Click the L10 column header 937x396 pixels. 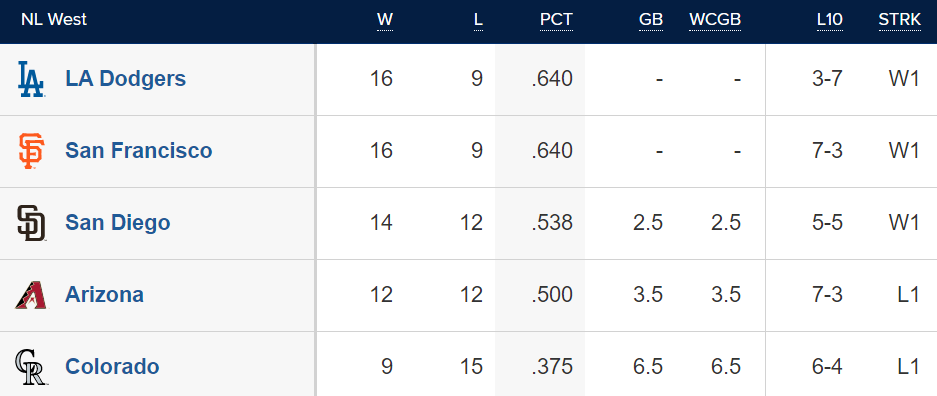pyautogui.click(x=830, y=20)
